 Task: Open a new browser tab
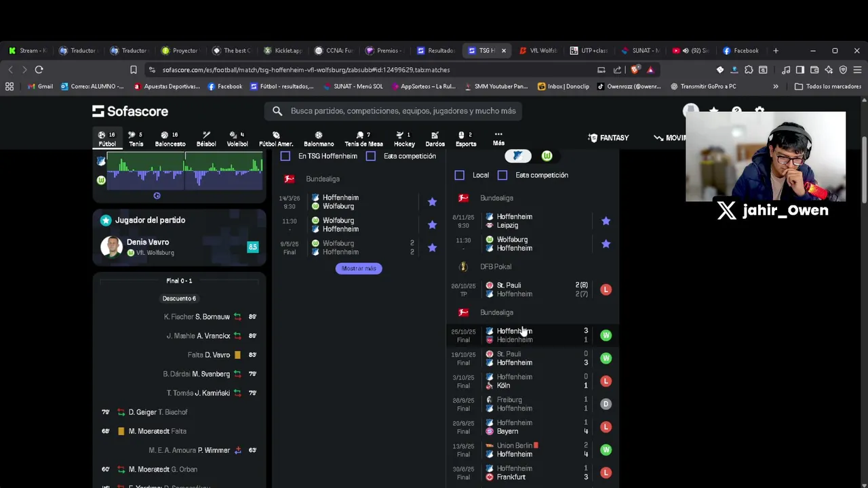776,51
